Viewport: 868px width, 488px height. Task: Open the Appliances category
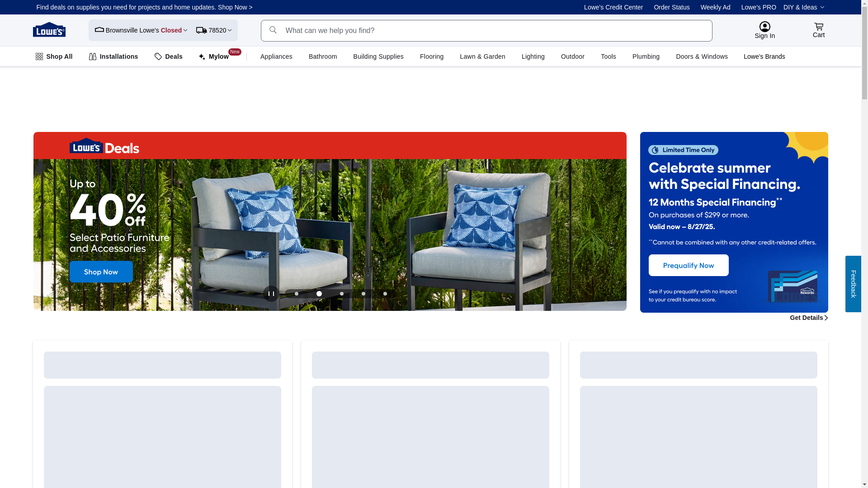[x=276, y=56]
